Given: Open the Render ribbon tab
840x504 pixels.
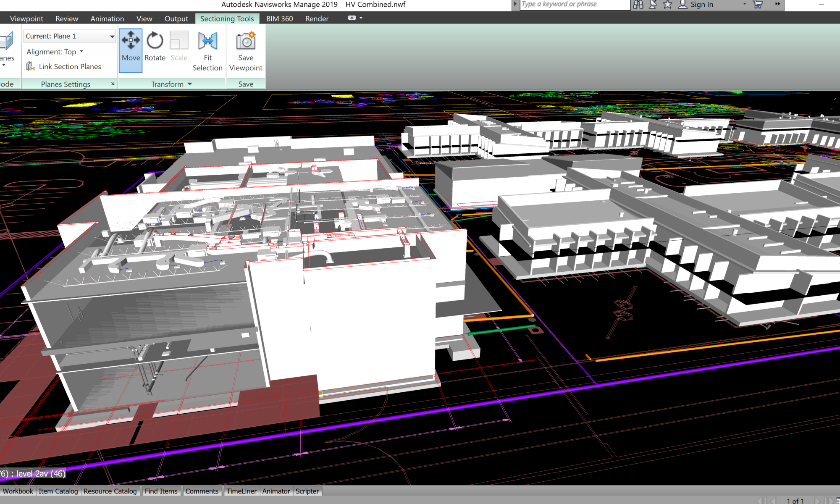Looking at the screenshot, I should 317,18.
